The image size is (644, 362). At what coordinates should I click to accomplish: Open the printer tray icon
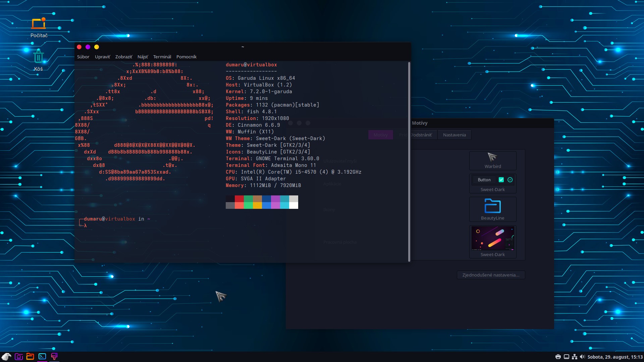(x=558, y=357)
